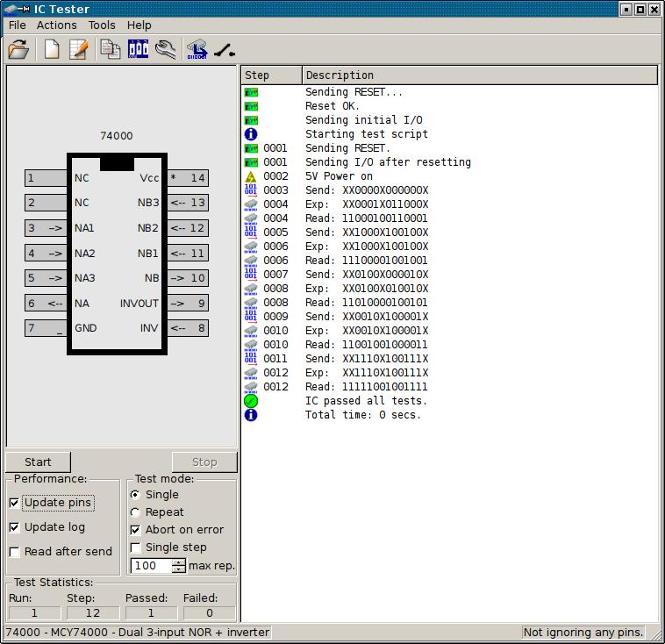The width and height of the screenshot is (665, 644).
Task: Click the blue DIP switch icon
Action: [x=139, y=50]
